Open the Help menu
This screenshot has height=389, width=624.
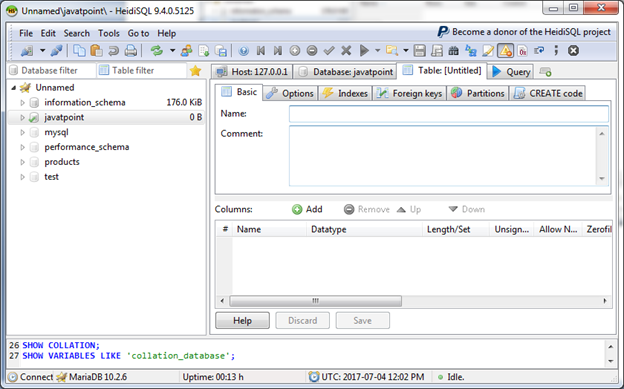[166, 33]
